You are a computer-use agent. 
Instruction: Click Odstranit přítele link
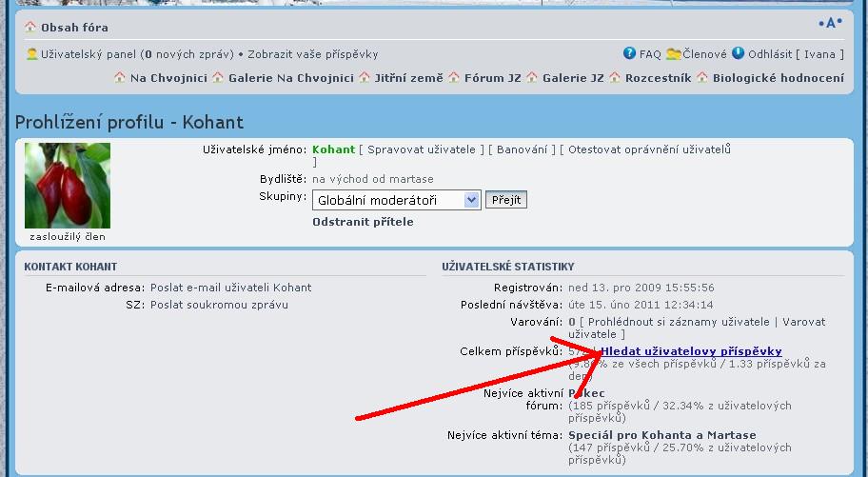(x=363, y=222)
